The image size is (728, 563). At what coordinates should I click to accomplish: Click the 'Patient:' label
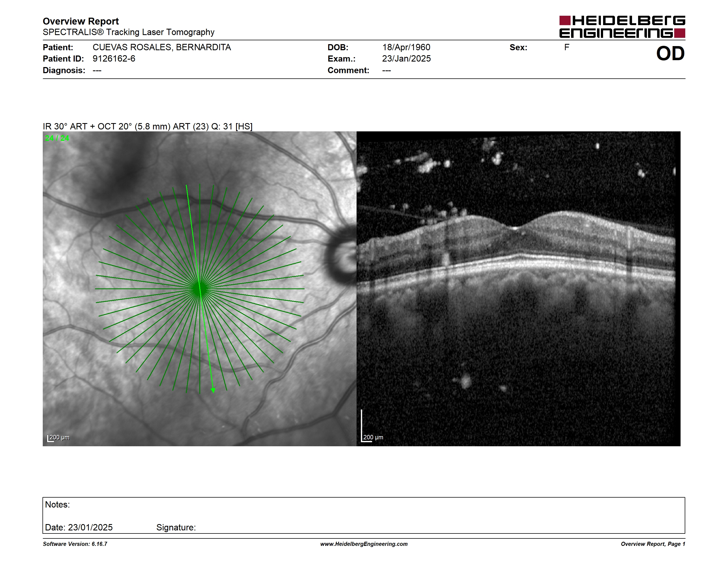(58, 47)
